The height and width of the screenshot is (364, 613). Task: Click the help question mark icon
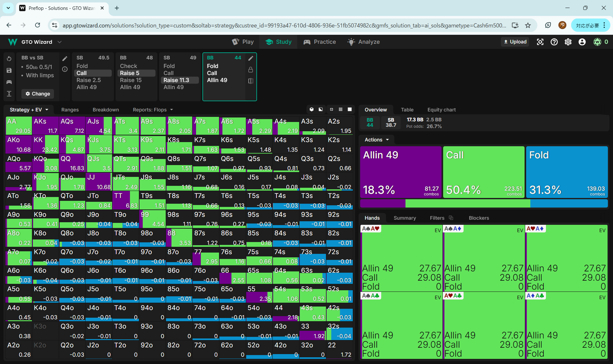coord(554,42)
